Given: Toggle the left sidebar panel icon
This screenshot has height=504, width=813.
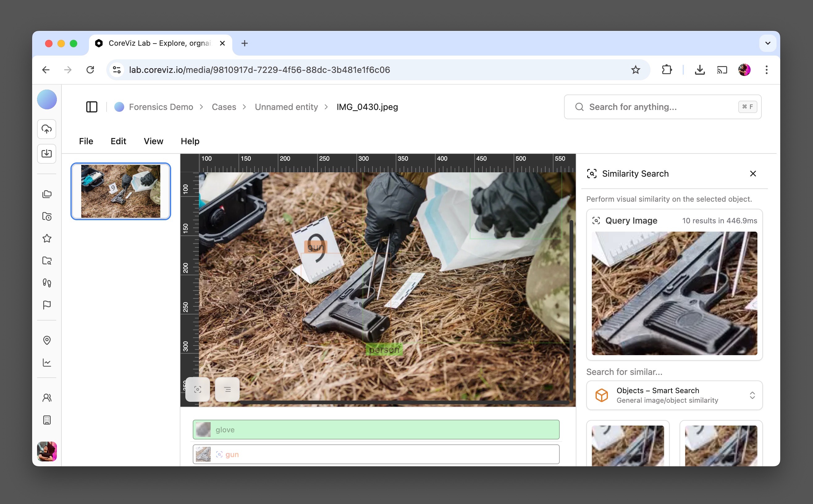Looking at the screenshot, I should click(92, 107).
